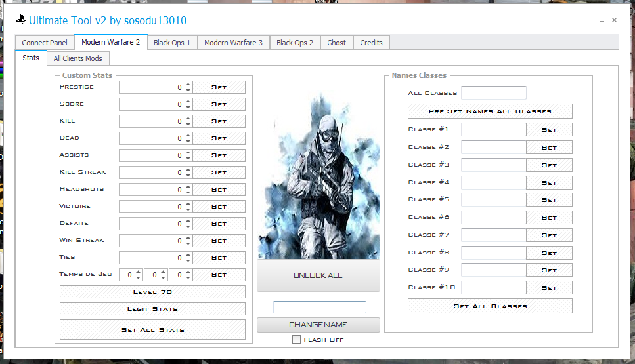Increase the Prestige value with up arrow
Viewport: 635px width, 364px height.
(188, 85)
